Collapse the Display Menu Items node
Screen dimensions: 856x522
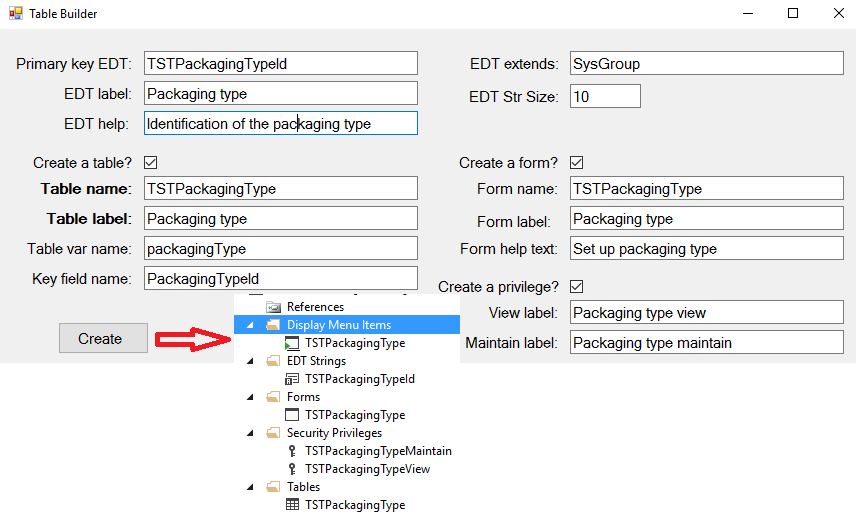(x=251, y=325)
